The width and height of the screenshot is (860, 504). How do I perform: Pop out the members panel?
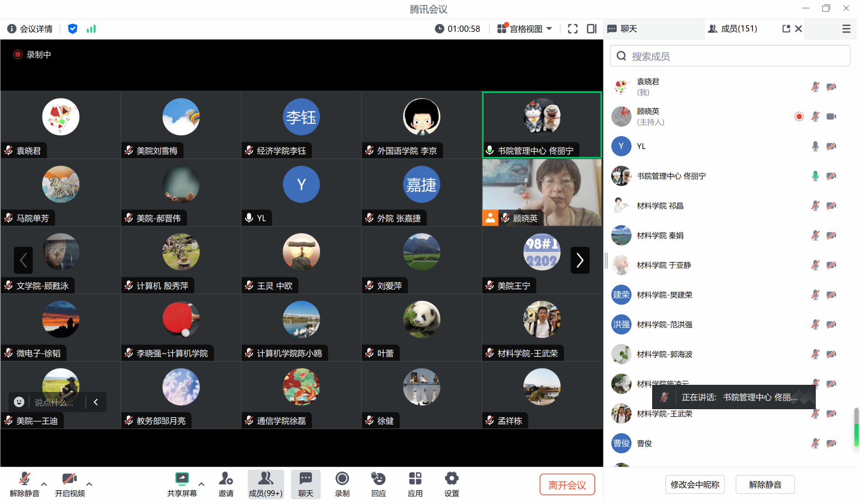[x=786, y=29]
